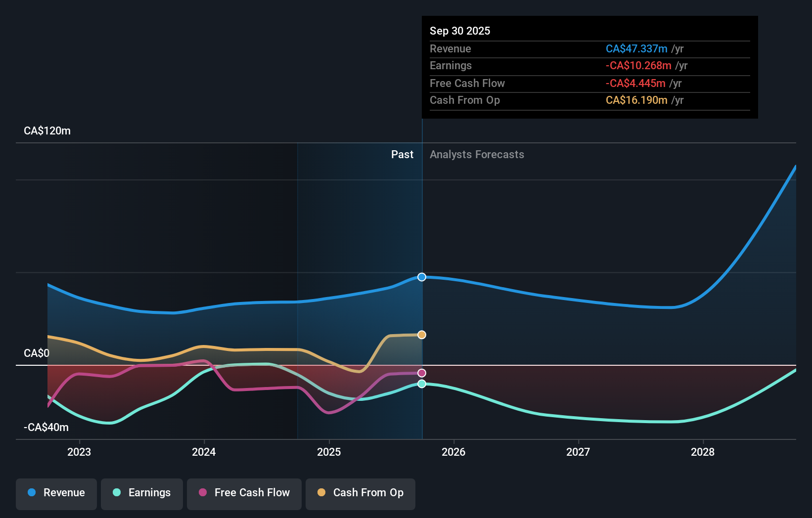
Task: Open the Analysts Forecasts section
Action: (x=476, y=155)
